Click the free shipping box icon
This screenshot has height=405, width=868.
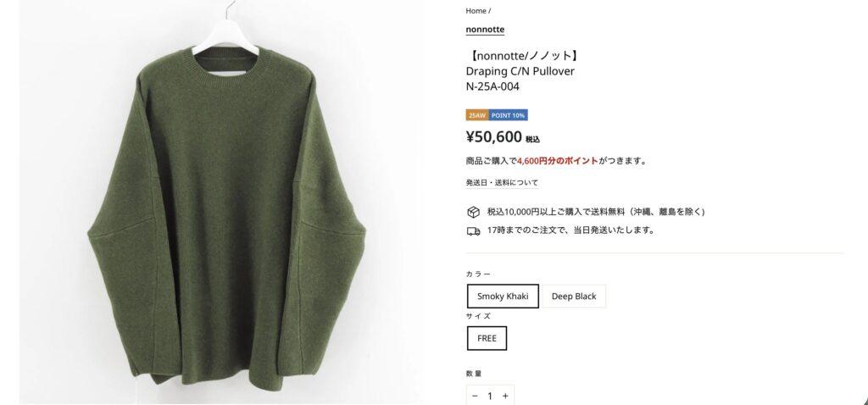(x=473, y=212)
